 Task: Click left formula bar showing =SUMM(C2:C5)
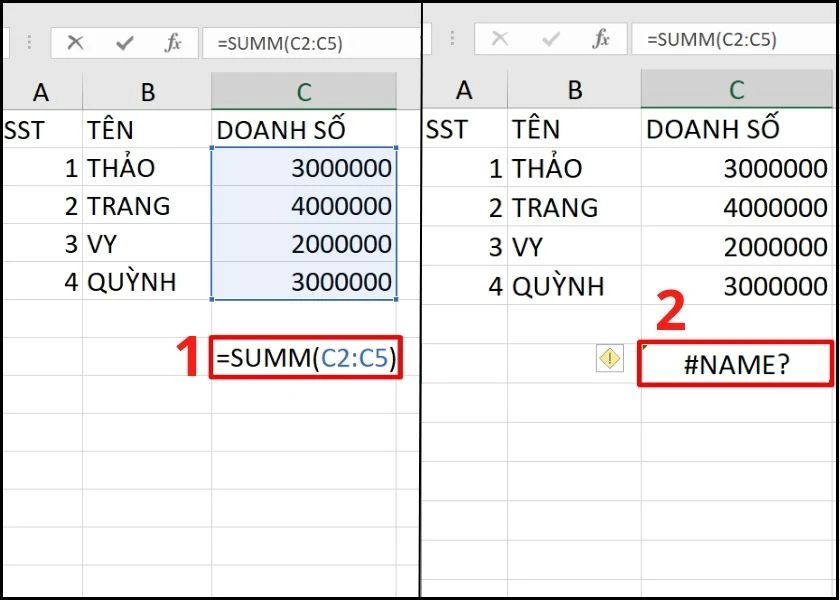tap(311, 43)
